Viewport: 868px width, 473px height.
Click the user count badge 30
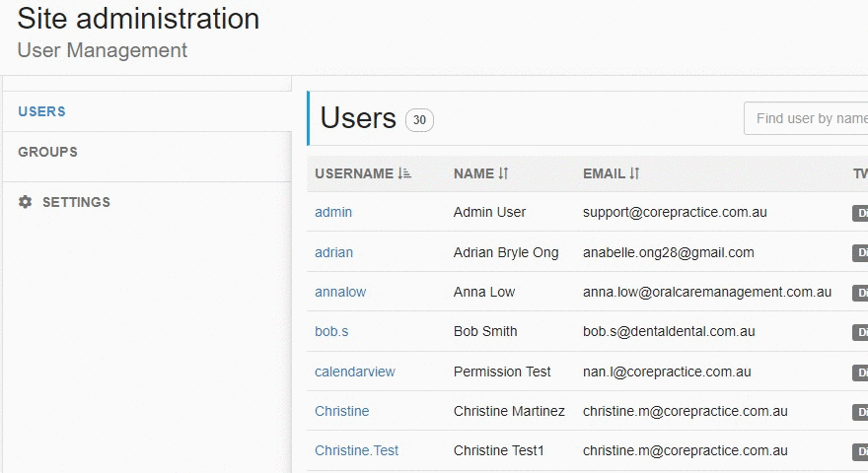pyautogui.click(x=419, y=120)
